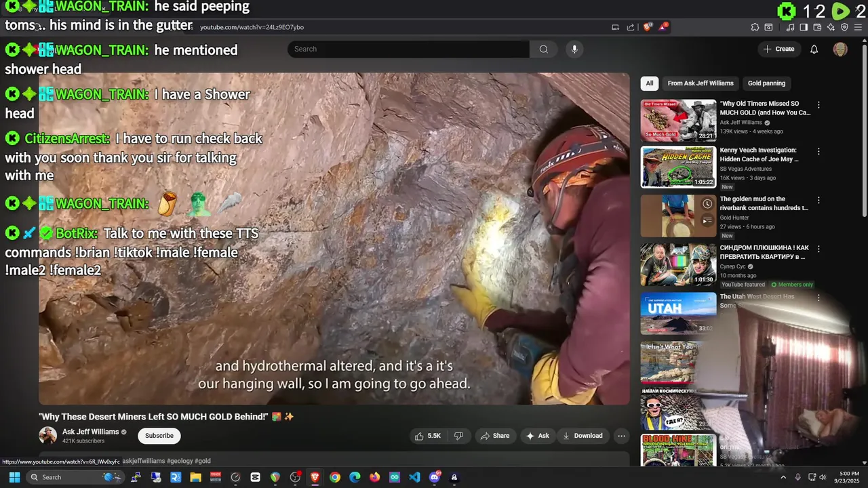Click the YouTube search magnifier button
868x488 pixels.
[544, 49]
